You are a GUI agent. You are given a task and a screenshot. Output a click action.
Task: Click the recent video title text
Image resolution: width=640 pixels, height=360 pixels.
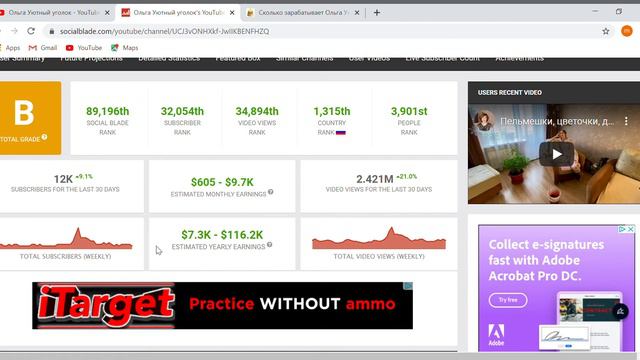[x=557, y=121]
